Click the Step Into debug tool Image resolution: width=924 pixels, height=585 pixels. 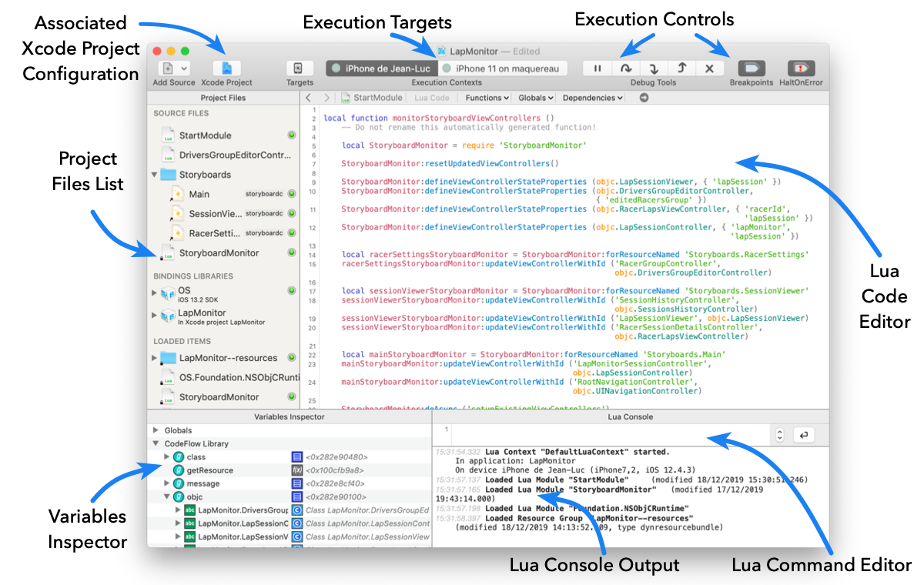tap(653, 69)
